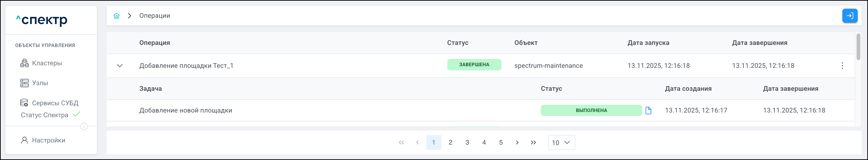Click the Спектр logo
This screenshot has height=160, width=868.
[42, 20]
